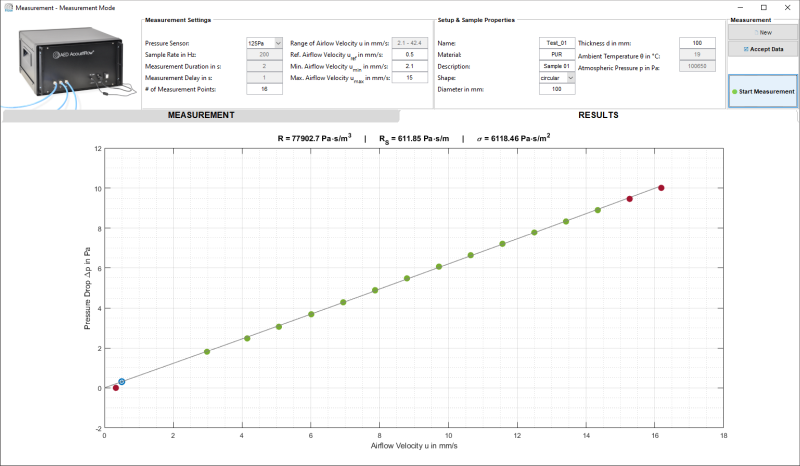Click the Ambient Temperature field
800x466 pixels.
coord(697,55)
